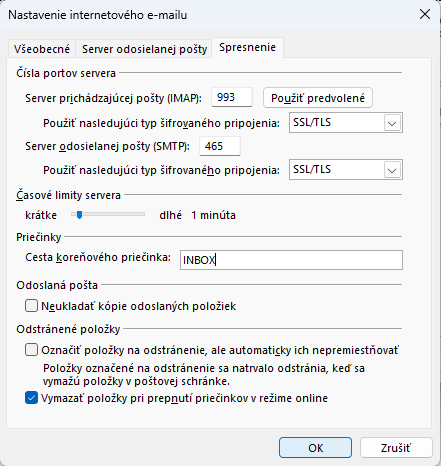Image resolution: width=441 pixels, height=466 pixels.
Task: Expand the SMTP encryption type dropdown arrow
Action: 392,170
